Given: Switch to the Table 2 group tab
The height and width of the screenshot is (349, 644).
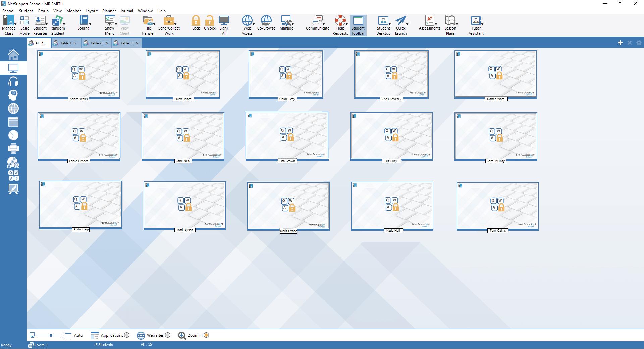Looking at the screenshot, I should 96,43.
